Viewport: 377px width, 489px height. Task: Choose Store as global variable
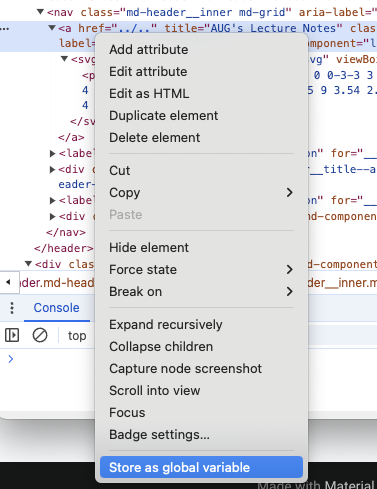pos(201,467)
